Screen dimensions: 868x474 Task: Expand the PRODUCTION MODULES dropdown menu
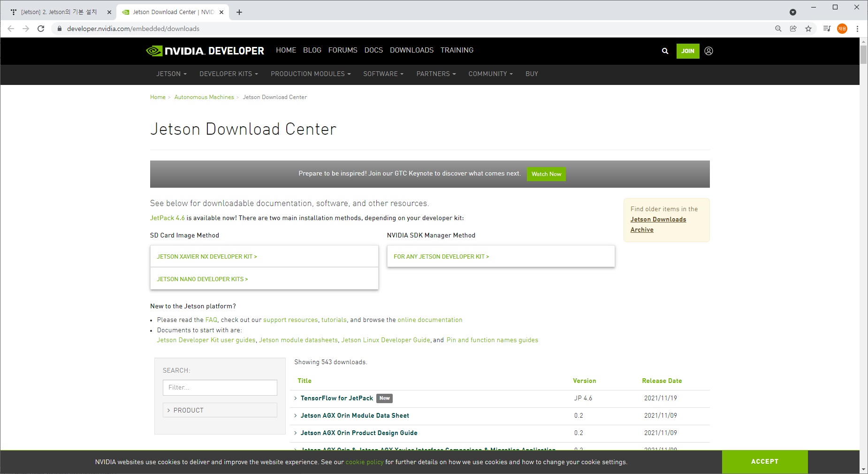pos(311,74)
